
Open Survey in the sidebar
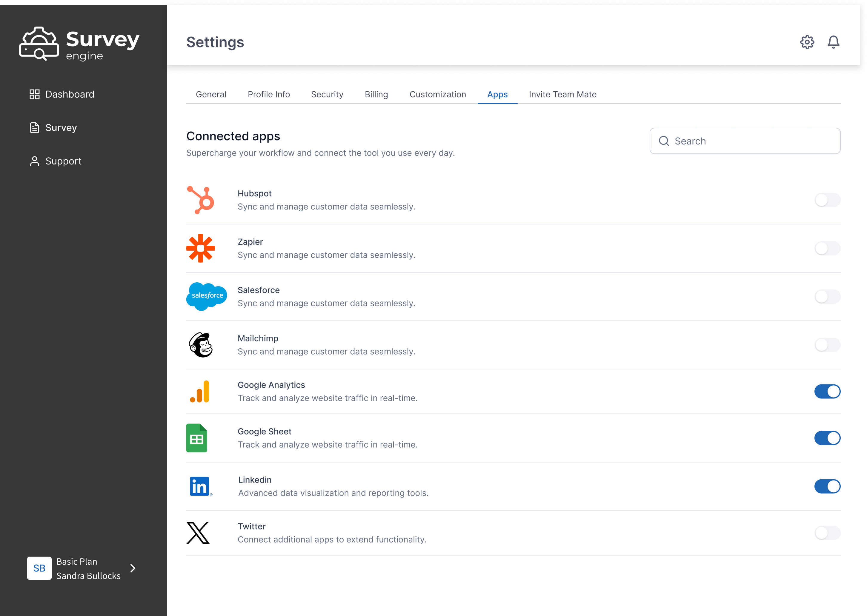53,128
